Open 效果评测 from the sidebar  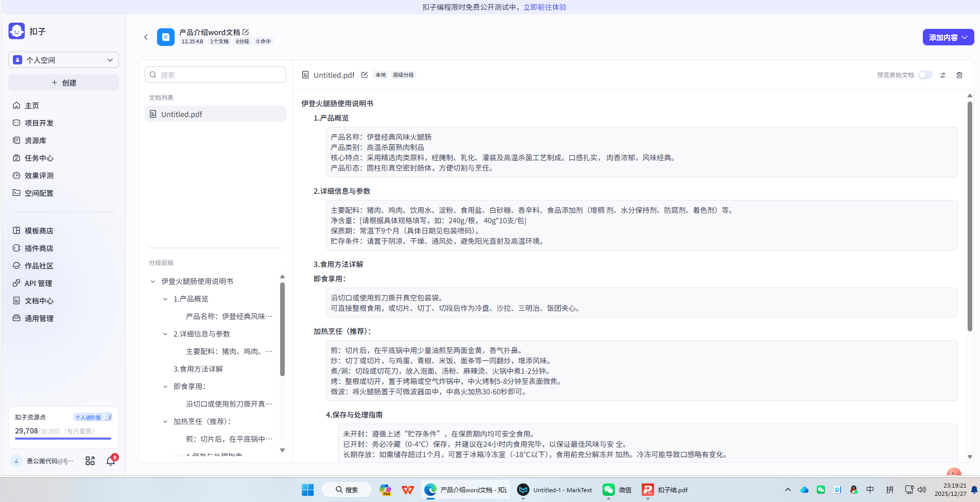[x=39, y=175]
